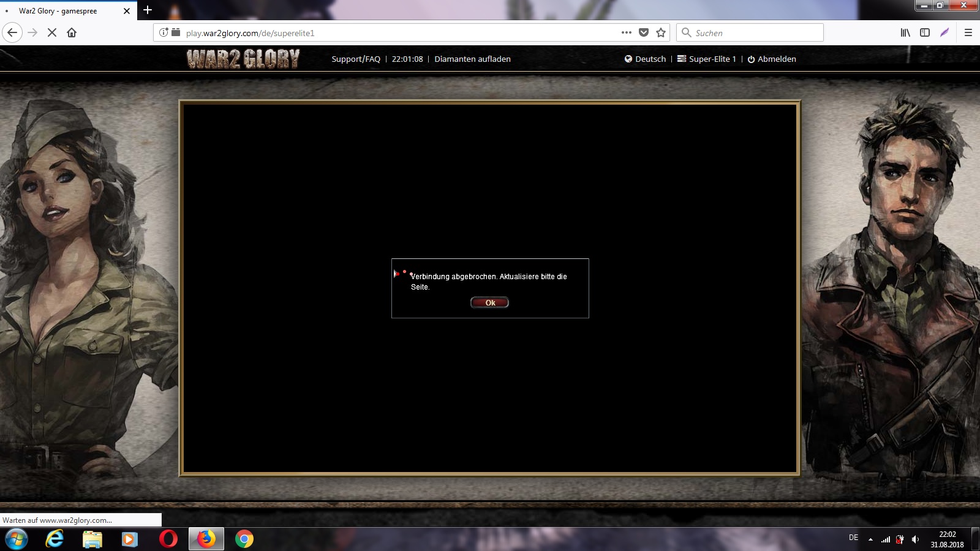Open the page actions menu in address bar
Viewport: 980px width, 551px height.
coord(626,32)
